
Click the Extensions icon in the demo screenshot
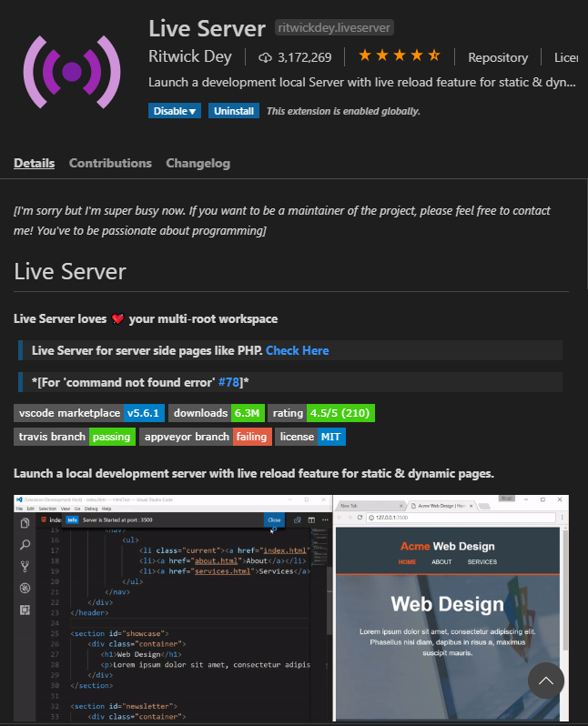(25, 610)
